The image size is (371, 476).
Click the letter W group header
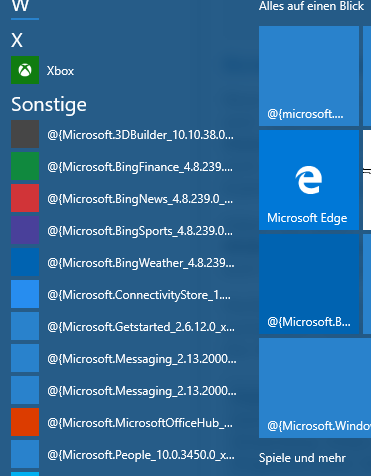click(x=20, y=6)
